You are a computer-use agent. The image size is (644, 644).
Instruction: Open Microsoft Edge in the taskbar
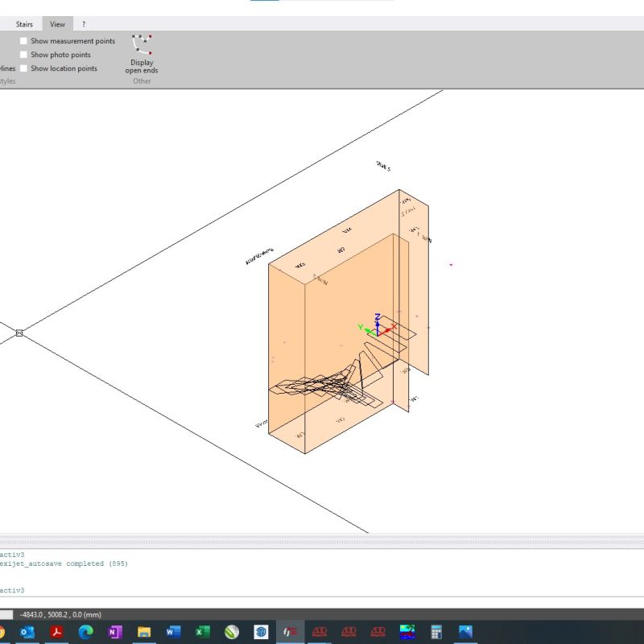coord(86,632)
